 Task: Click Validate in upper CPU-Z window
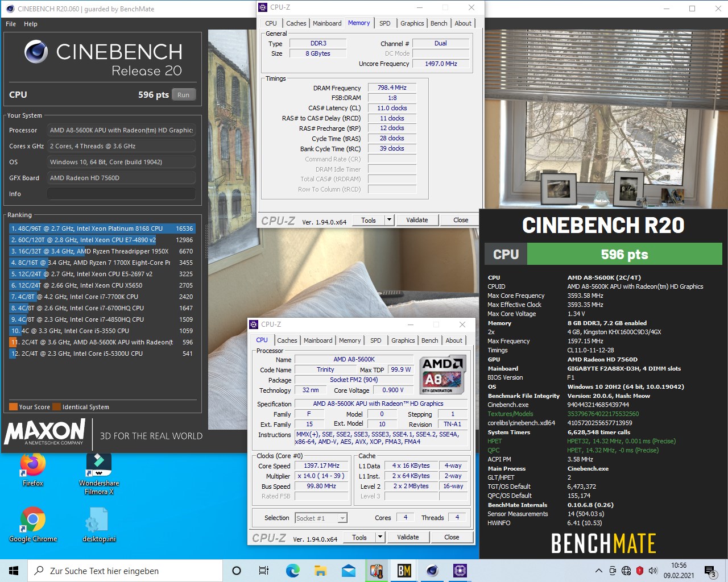pos(417,220)
